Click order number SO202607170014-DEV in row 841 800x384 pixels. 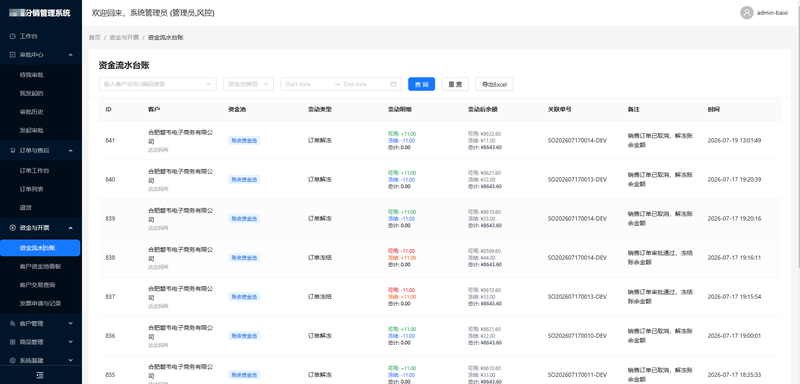click(577, 140)
